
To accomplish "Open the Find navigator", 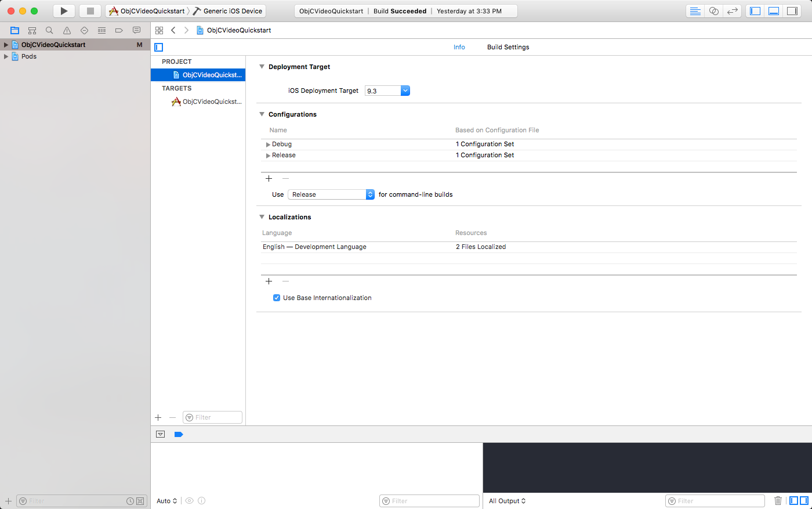I will (49, 30).
